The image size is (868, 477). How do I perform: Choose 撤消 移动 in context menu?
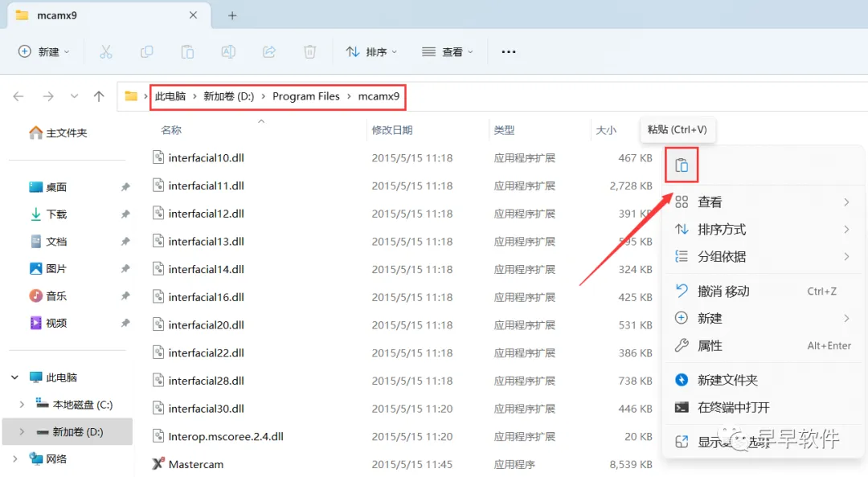tap(764, 291)
